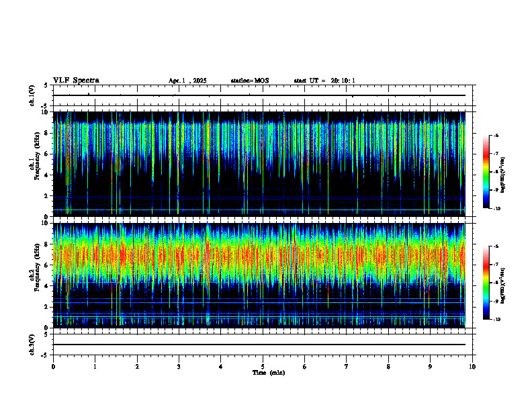532x411 pixels.
Task: Click the 'start UT = 20:10:1' header text
Action: [x=324, y=81]
